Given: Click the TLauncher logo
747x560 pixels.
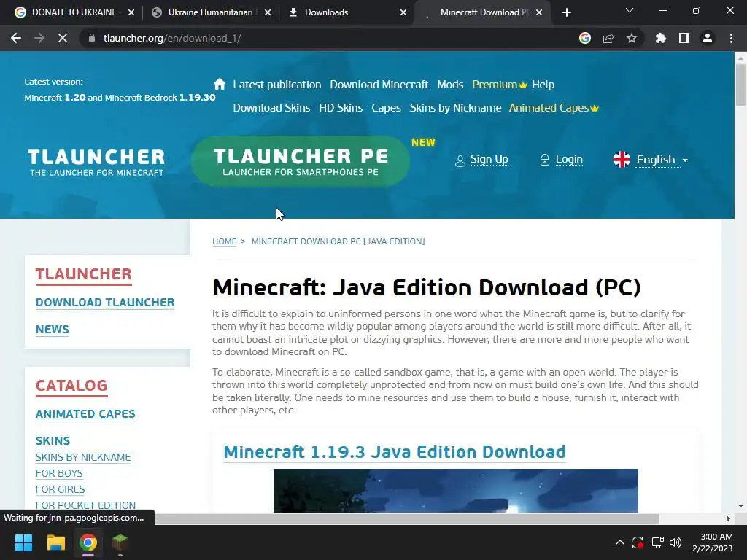Looking at the screenshot, I should [96, 163].
